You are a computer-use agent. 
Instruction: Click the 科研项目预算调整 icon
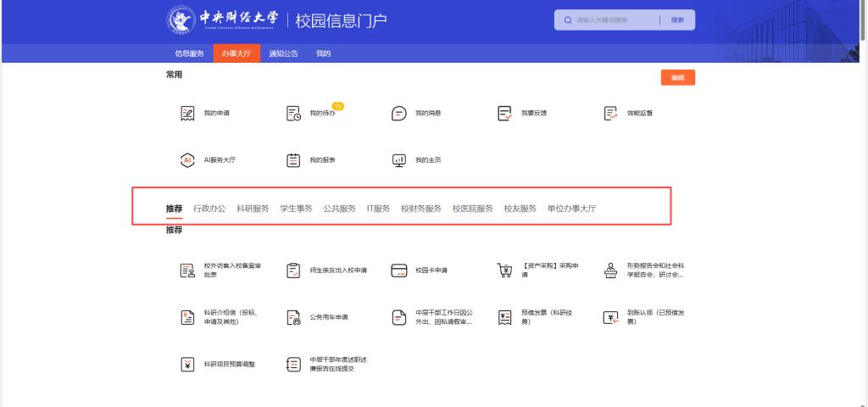[188, 364]
